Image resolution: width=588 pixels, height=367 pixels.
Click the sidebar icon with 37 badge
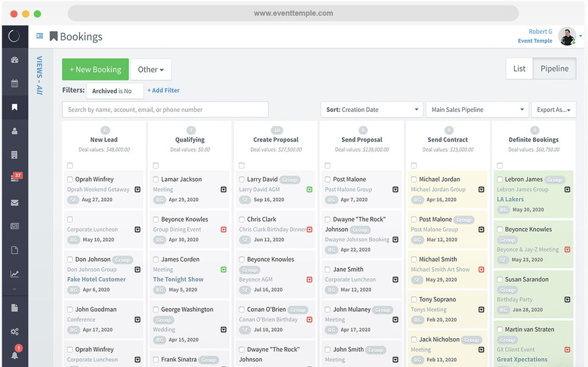click(x=15, y=178)
